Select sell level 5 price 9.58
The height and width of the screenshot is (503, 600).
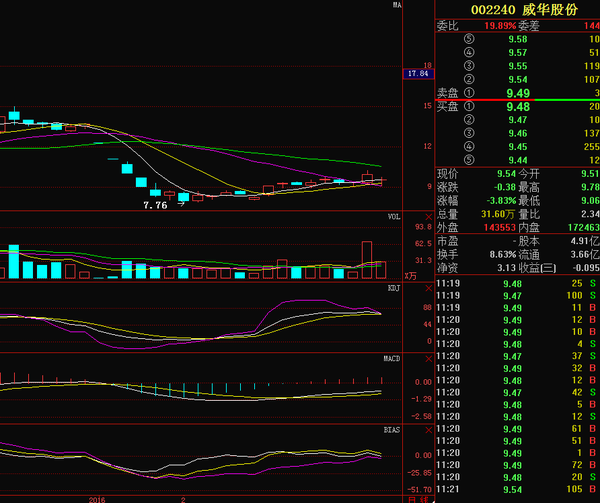click(518, 39)
